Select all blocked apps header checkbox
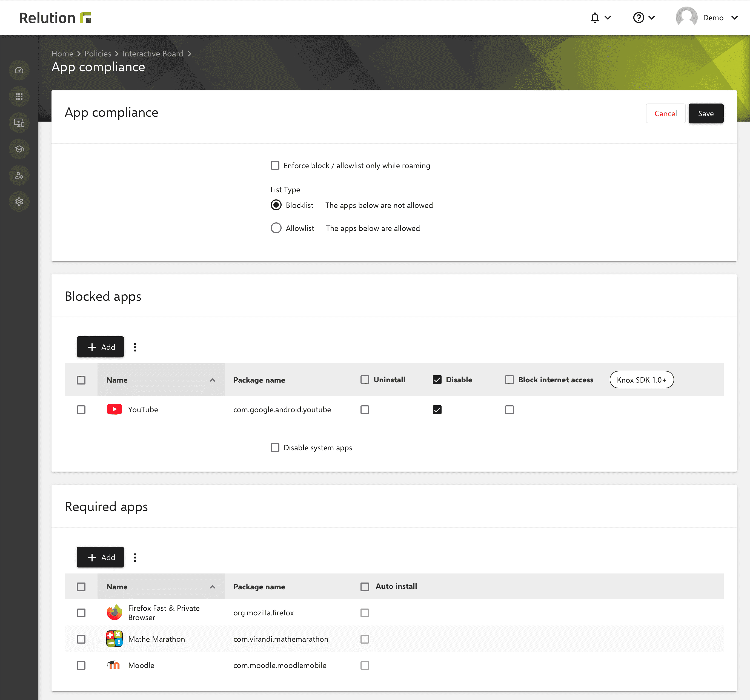This screenshot has height=700, width=750. point(81,380)
